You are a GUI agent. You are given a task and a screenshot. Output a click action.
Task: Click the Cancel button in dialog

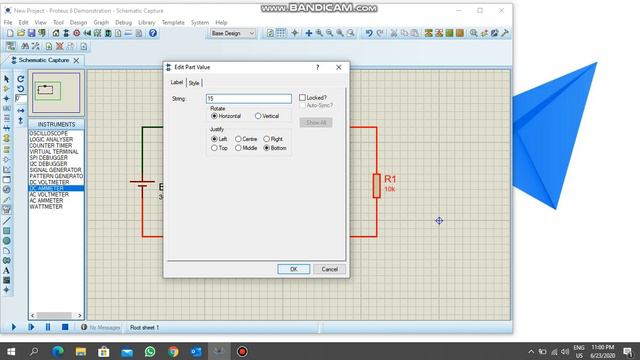(329, 269)
